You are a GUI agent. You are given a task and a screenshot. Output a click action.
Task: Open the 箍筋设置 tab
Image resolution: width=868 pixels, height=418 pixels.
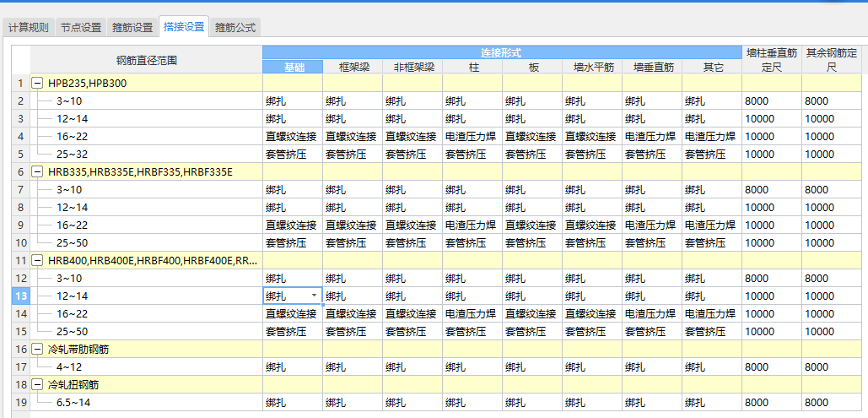coord(132,27)
